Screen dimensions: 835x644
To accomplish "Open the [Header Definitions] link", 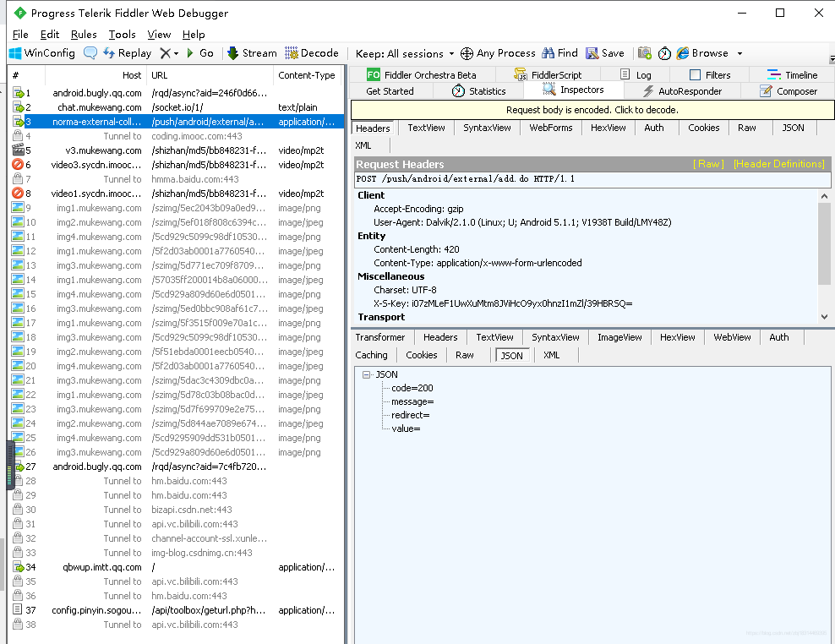I will click(x=779, y=164).
